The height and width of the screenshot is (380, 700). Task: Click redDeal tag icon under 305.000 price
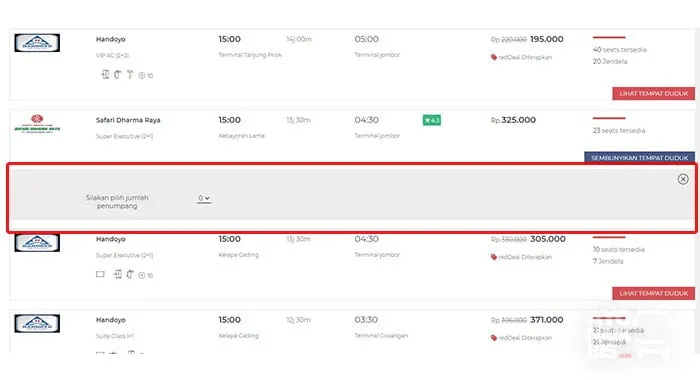pos(494,257)
